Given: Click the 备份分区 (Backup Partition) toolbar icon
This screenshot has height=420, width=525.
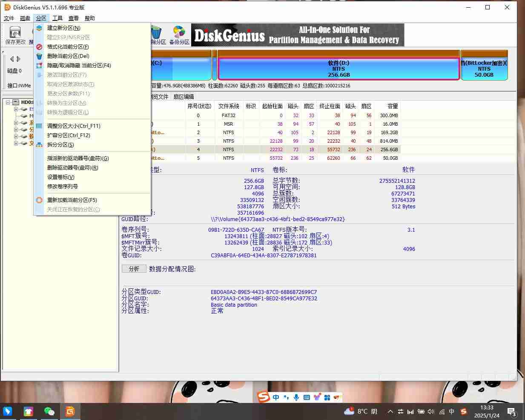Looking at the screenshot, I should pyautogui.click(x=179, y=33).
